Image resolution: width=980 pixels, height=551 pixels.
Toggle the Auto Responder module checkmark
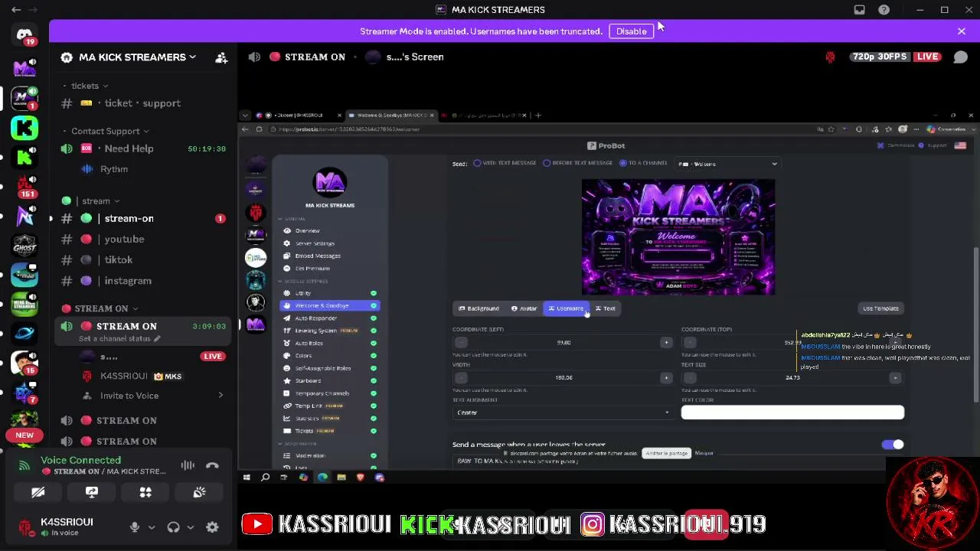click(374, 318)
